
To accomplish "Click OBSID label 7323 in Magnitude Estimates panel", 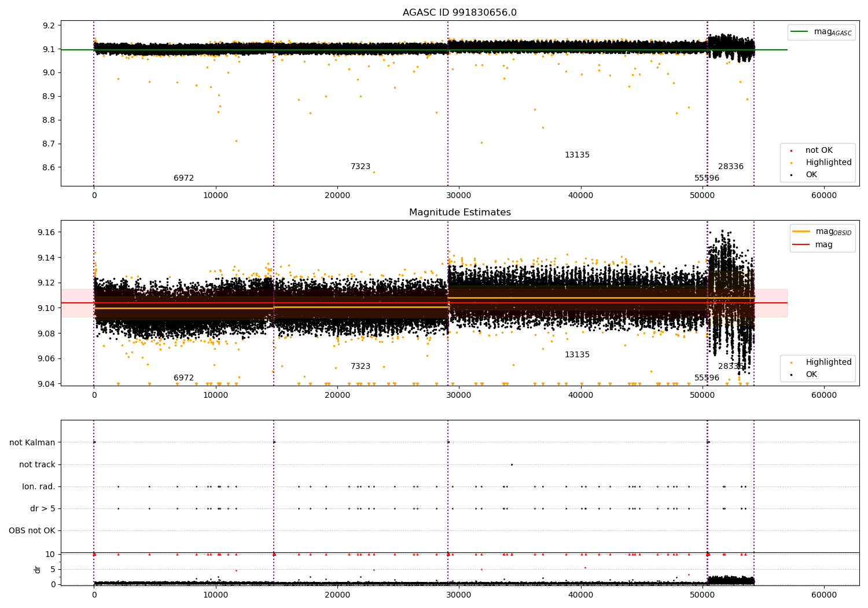I will 361,367.
